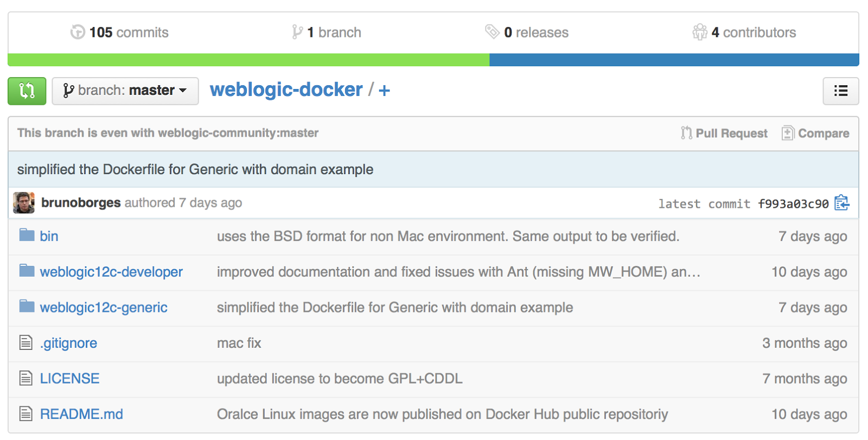Click the README.md file icon
The width and height of the screenshot is (868, 440).
pos(26,414)
